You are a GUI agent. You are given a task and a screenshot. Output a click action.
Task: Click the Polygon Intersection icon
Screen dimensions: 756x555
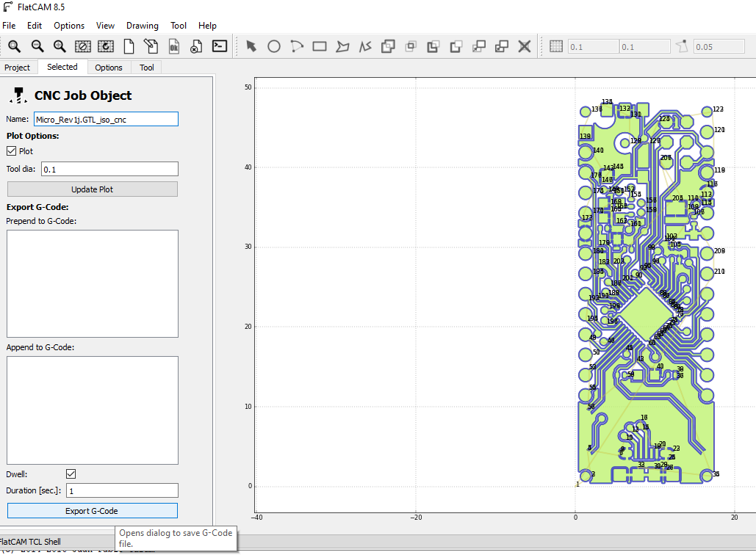[411, 46]
